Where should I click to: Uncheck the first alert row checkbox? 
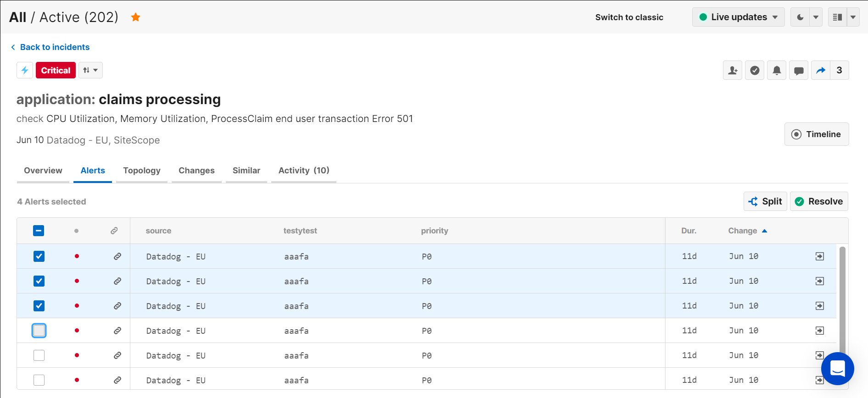point(39,256)
